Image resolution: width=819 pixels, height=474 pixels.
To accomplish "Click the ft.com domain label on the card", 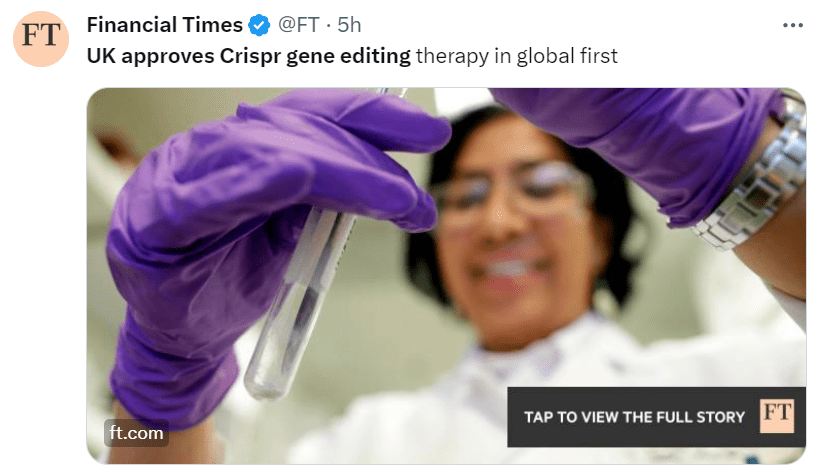I will click(x=136, y=433).
